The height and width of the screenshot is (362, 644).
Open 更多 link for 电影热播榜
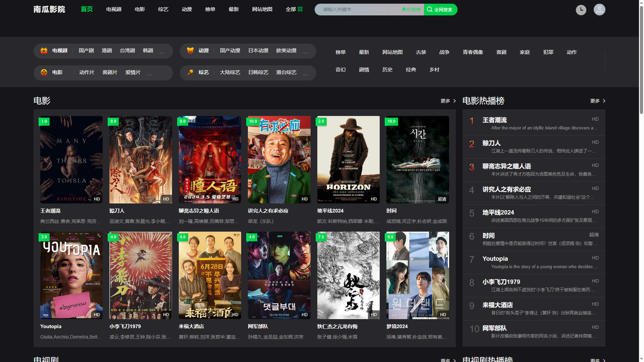click(598, 101)
